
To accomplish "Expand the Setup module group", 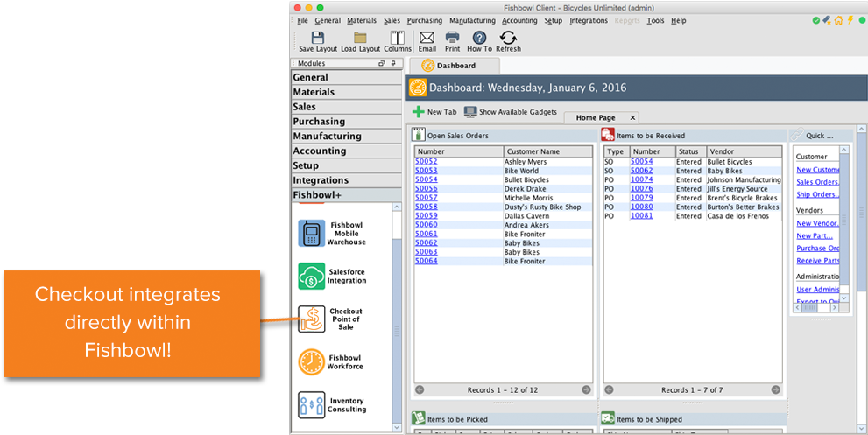I will click(x=347, y=165).
